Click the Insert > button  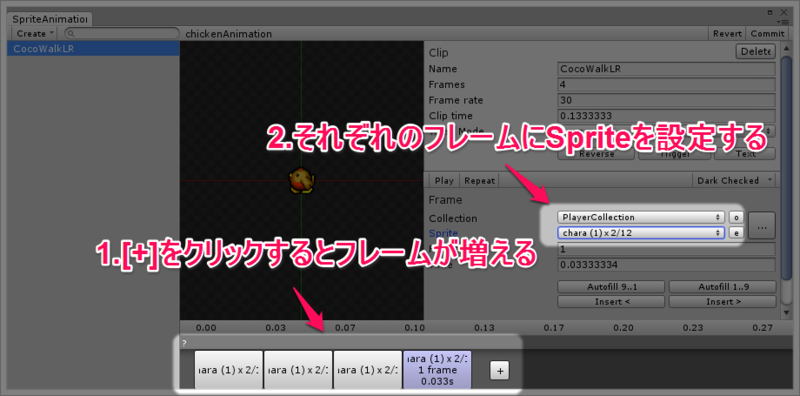click(722, 302)
